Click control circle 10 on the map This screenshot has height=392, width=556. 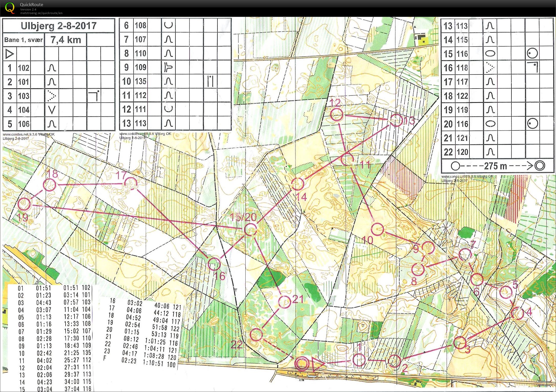pyautogui.click(x=377, y=229)
